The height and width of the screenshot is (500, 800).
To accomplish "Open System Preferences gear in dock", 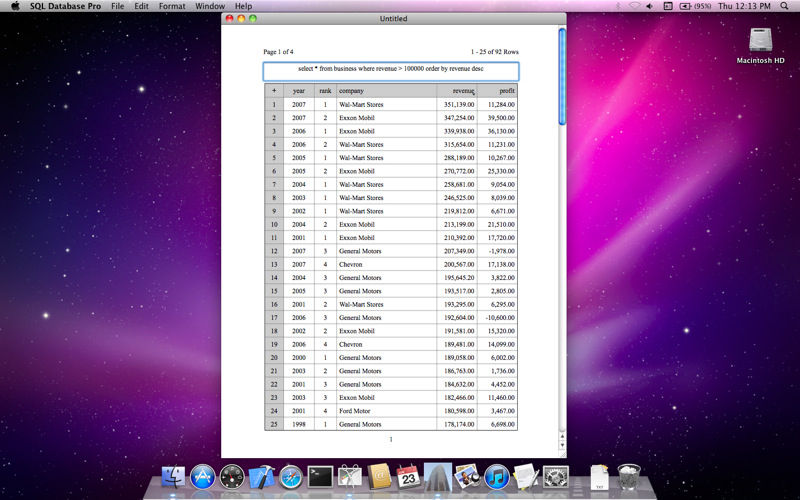I will [556, 478].
